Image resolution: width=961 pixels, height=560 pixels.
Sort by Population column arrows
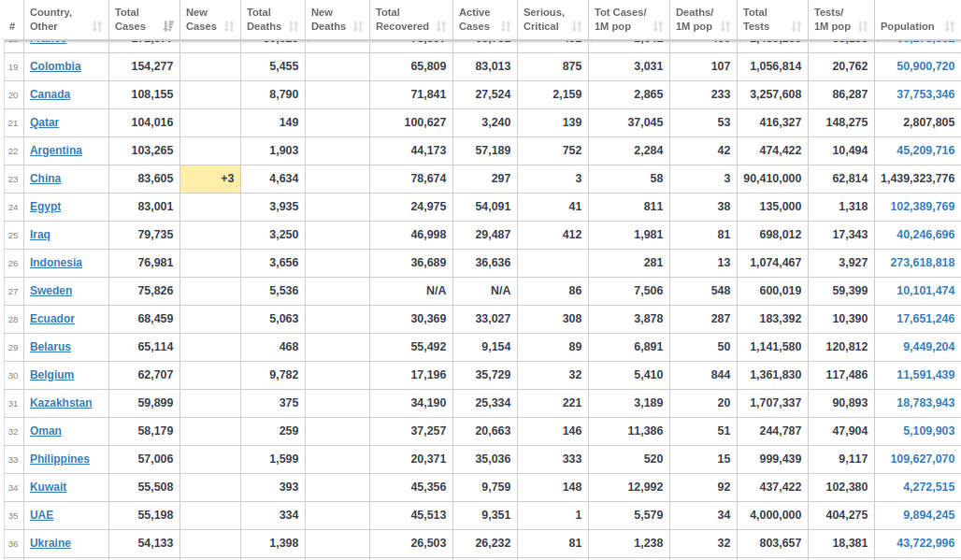tap(950, 26)
